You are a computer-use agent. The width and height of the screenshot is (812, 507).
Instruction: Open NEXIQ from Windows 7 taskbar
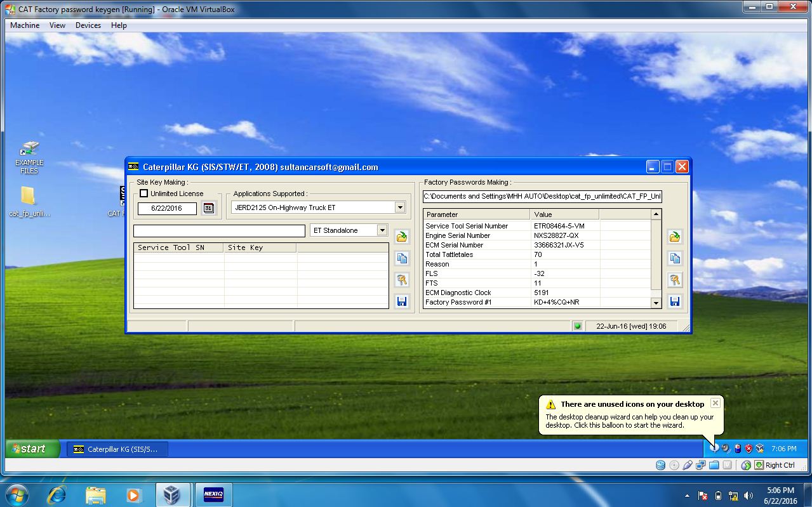[x=213, y=495]
